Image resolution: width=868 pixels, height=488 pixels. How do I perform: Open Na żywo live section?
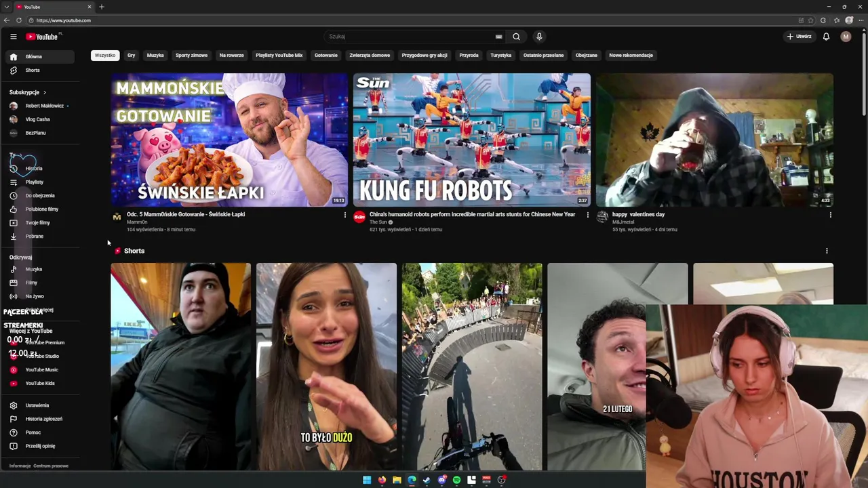pyautogui.click(x=41, y=296)
